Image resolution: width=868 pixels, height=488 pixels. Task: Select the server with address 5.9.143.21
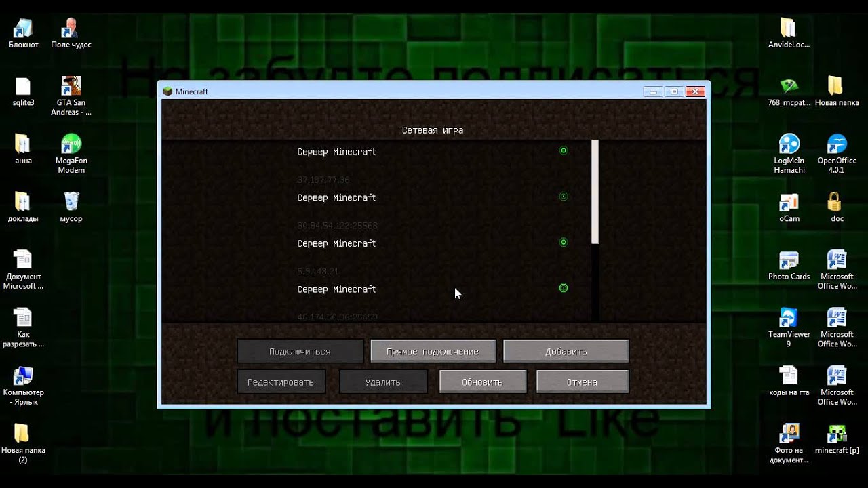point(433,258)
